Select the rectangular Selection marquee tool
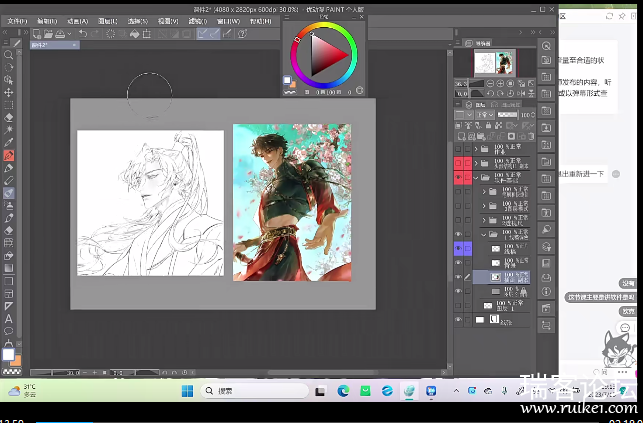 click(x=8, y=105)
